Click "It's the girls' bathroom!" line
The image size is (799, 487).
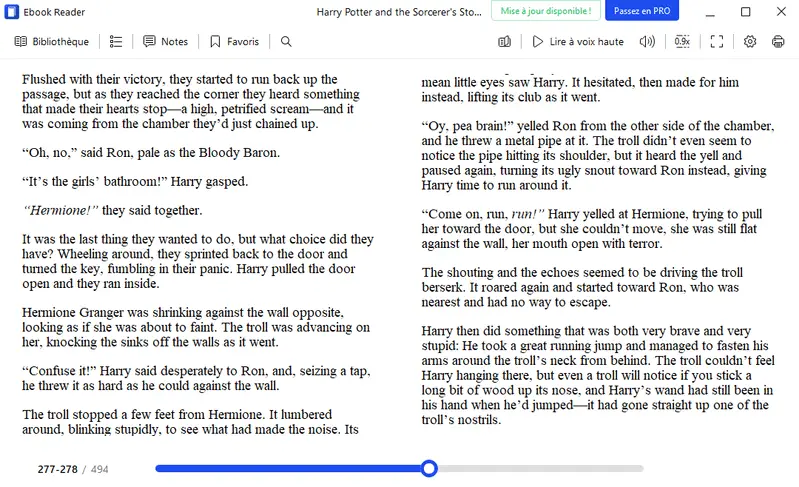[x=135, y=181]
